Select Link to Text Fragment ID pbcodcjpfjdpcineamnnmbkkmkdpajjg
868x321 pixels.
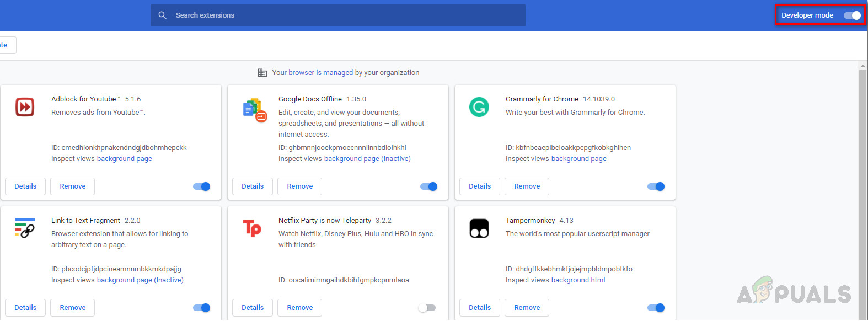pos(121,269)
